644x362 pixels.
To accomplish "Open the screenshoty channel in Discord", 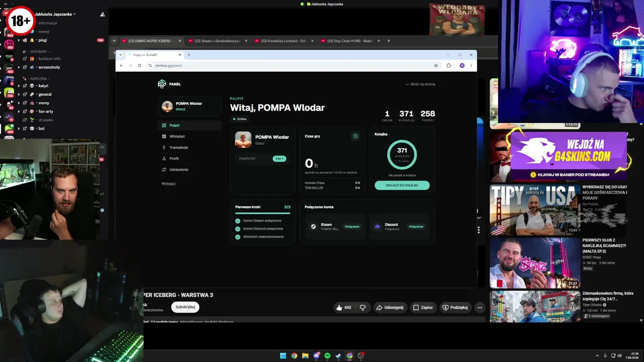I will [63, 67].
